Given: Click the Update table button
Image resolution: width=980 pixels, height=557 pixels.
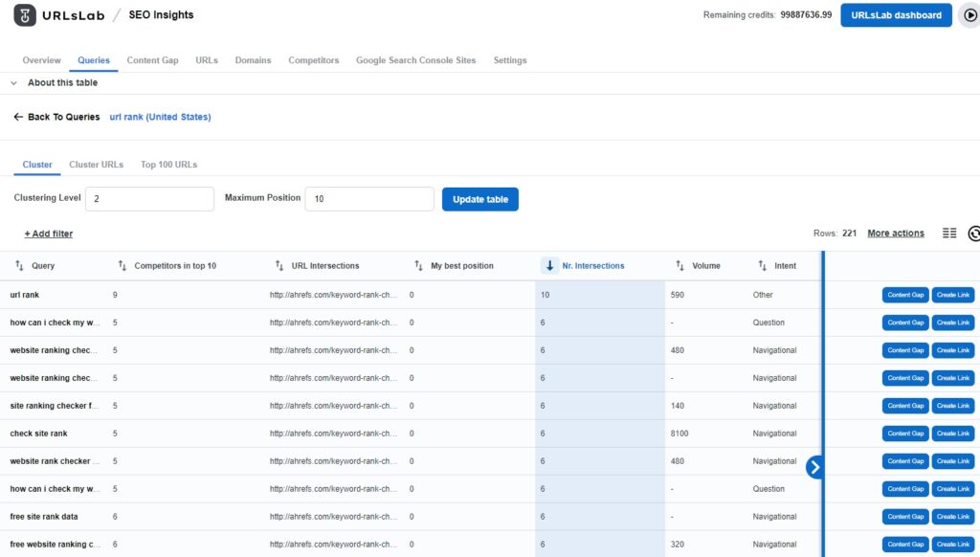Looking at the screenshot, I should click(x=480, y=199).
